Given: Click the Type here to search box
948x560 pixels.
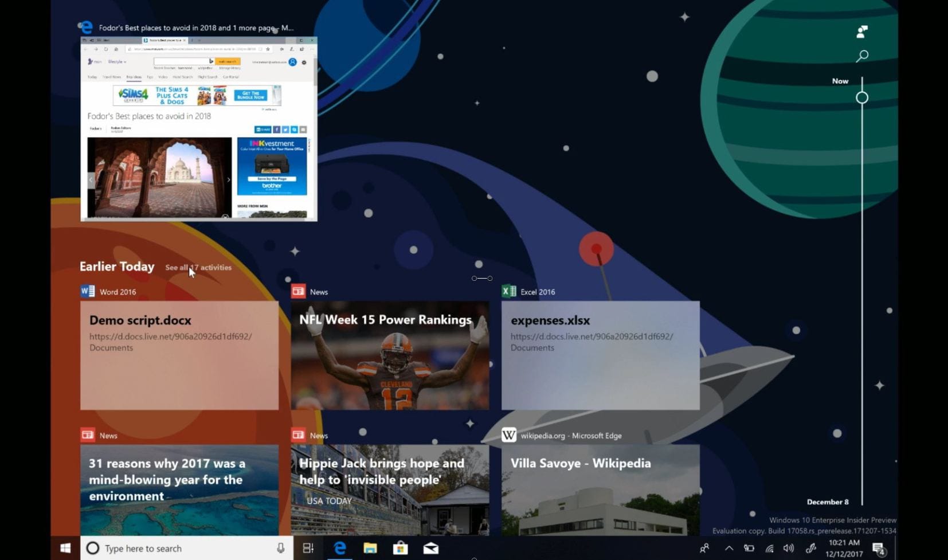Looking at the screenshot, I should (x=187, y=548).
